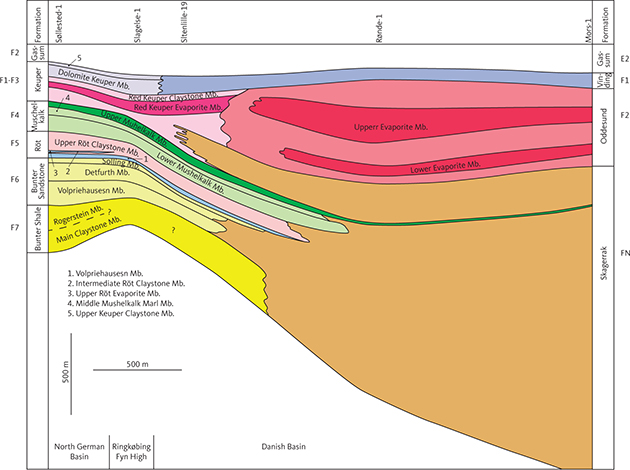Click the Skagerrak formation label
The image size is (630, 470).
click(x=604, y=263)
